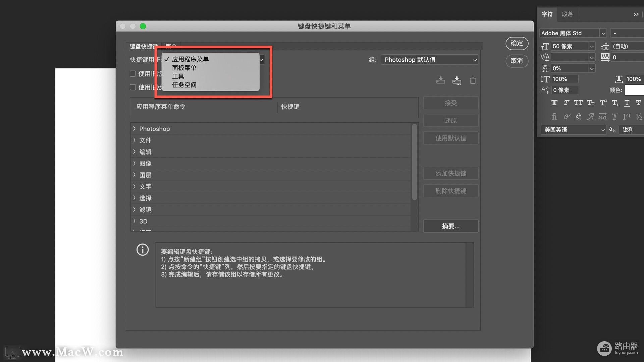Viewport: 644px width, 362px height.
Task: Open the 50 像素 font size dropdown
Action: point(592,46)
